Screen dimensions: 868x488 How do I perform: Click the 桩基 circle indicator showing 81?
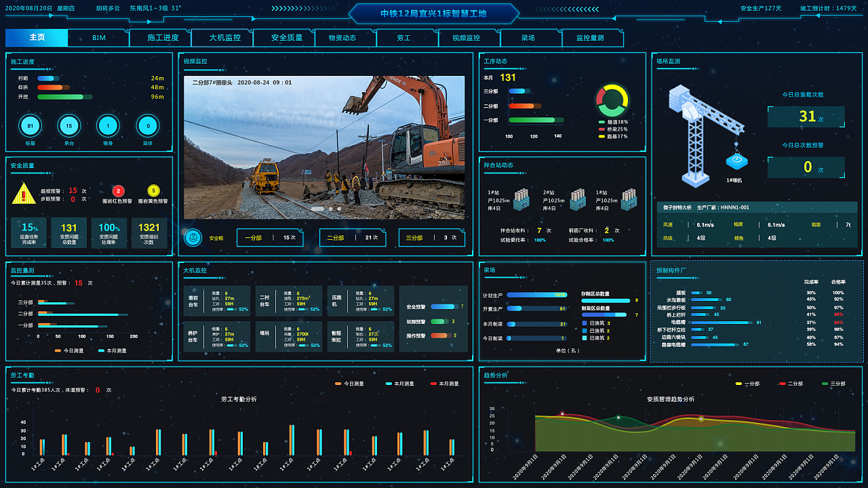click(30, 126)
